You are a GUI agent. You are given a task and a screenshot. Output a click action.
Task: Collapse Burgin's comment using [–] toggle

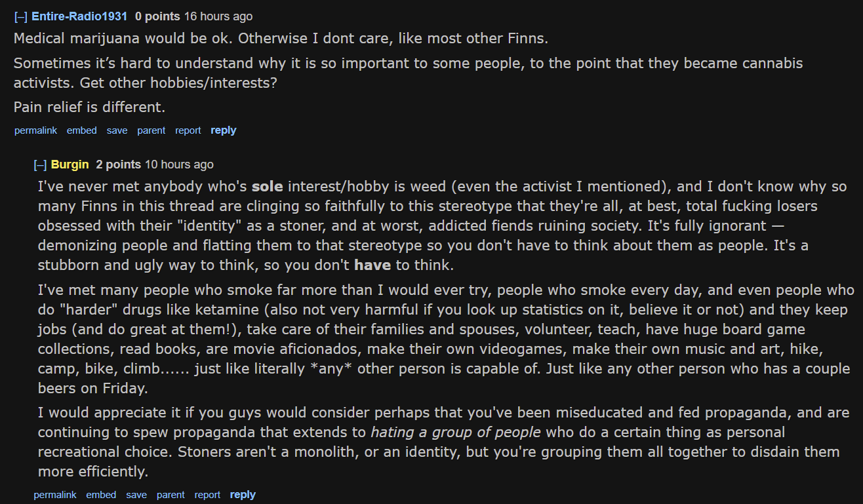coord(41,165)
